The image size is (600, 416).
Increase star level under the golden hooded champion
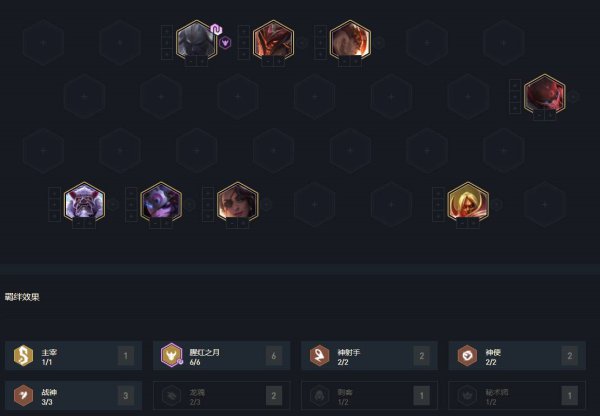point(474,223)
